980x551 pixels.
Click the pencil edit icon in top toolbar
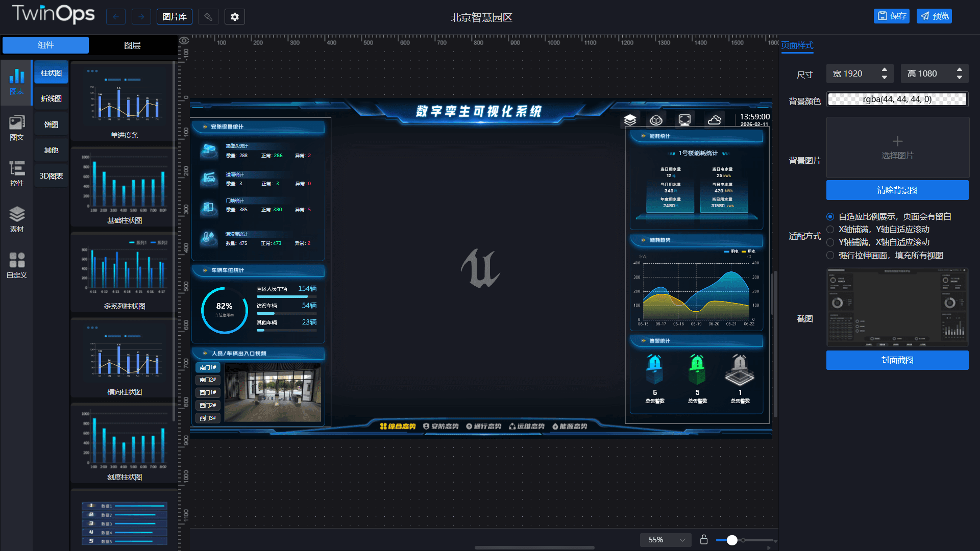[x=208, y=17]
